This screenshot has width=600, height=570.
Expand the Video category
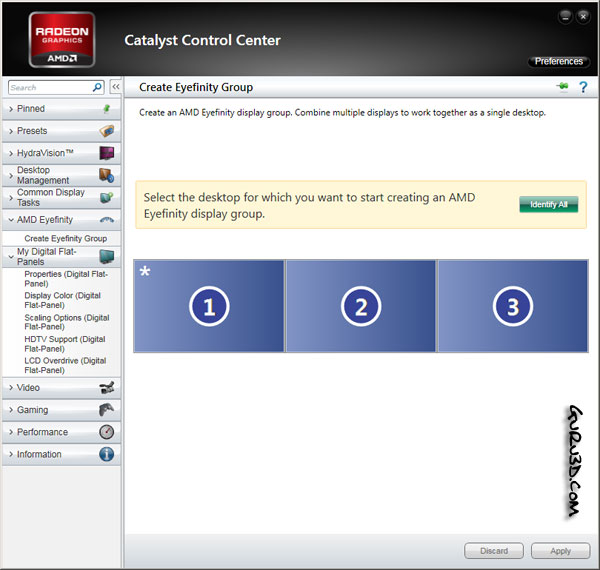click(x=28, y=387)
